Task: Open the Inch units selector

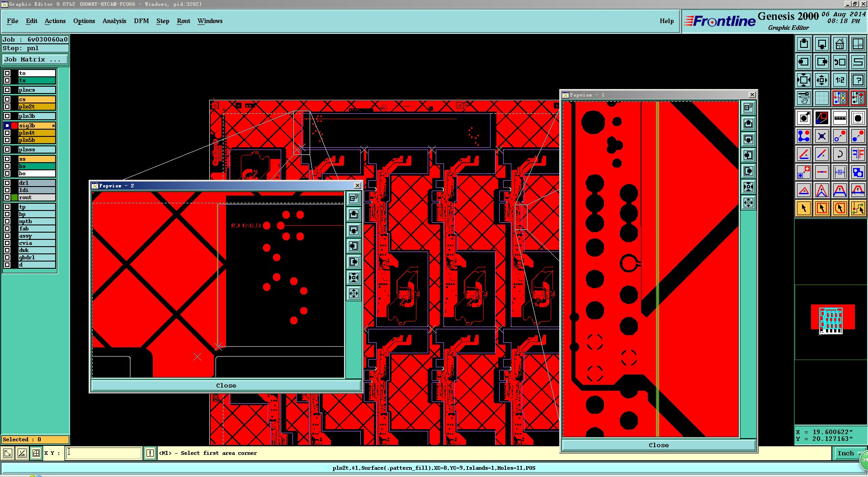Action: [848, 453]
